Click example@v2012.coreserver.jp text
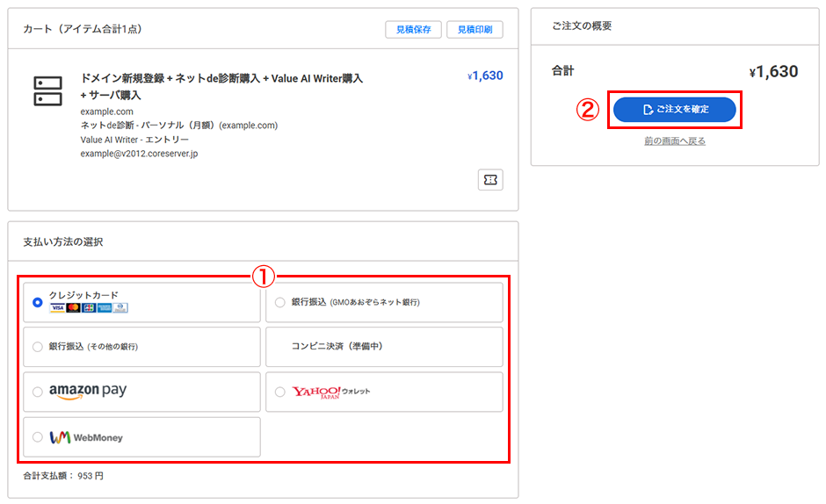 (x=139, y=154)
